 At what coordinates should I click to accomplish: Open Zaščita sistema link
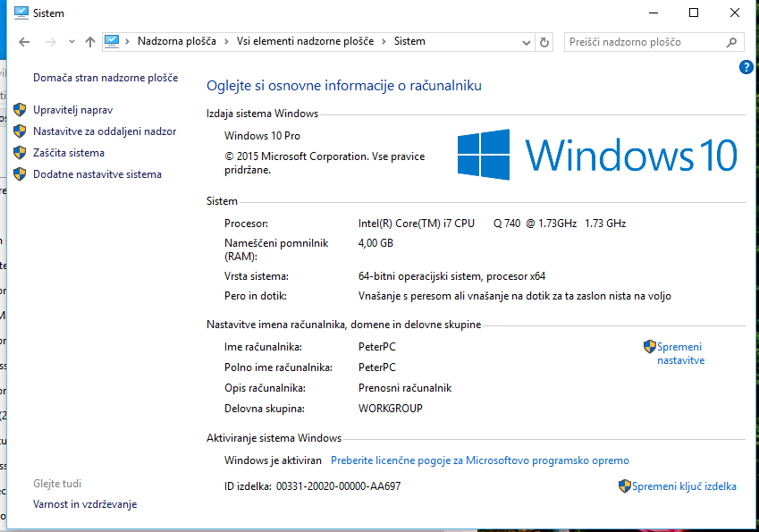[69, 153]
